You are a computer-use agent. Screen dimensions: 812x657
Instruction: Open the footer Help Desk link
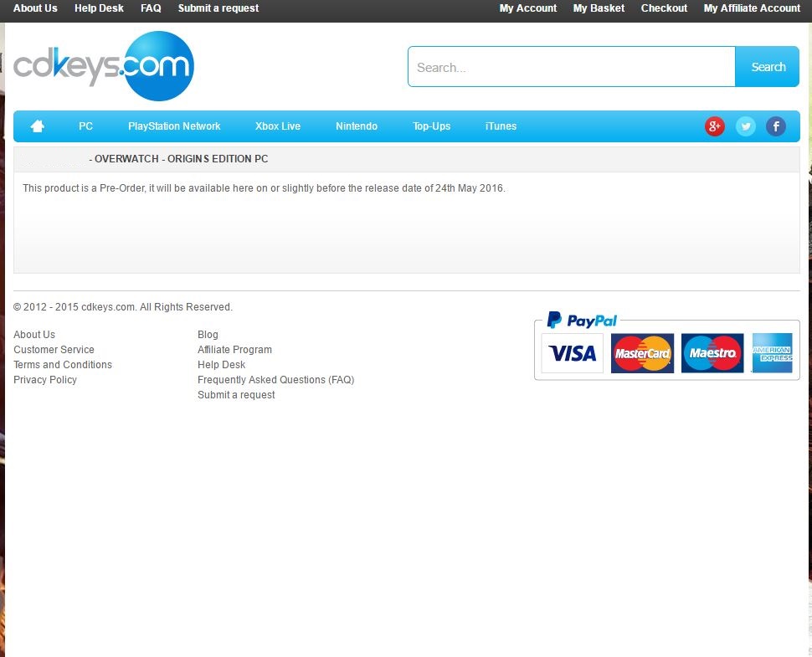[222, 364]
